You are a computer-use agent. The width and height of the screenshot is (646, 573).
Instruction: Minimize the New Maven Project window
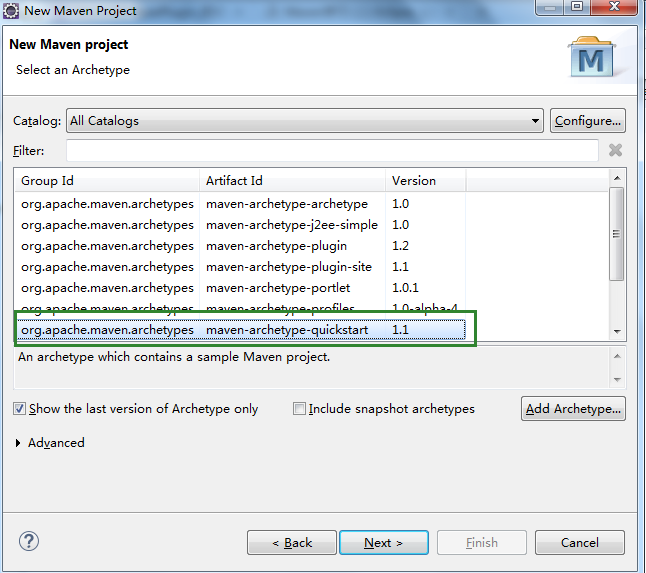coord(549,7)
